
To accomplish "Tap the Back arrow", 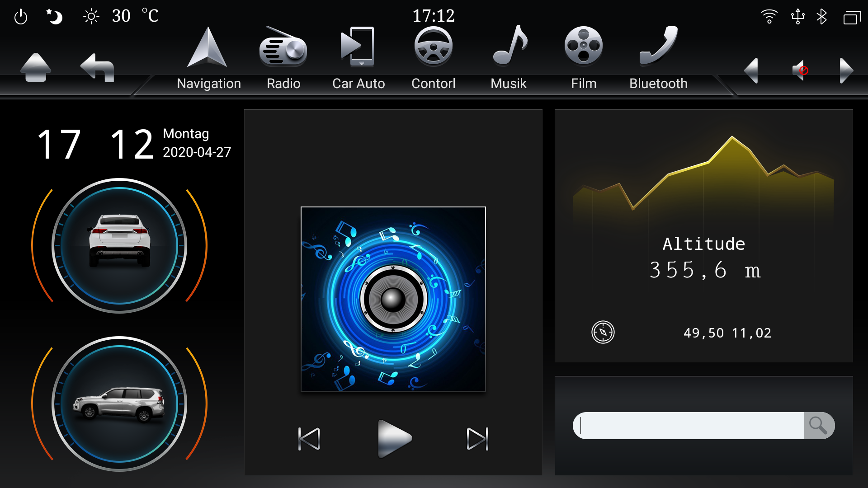I will tap(97, 68).
